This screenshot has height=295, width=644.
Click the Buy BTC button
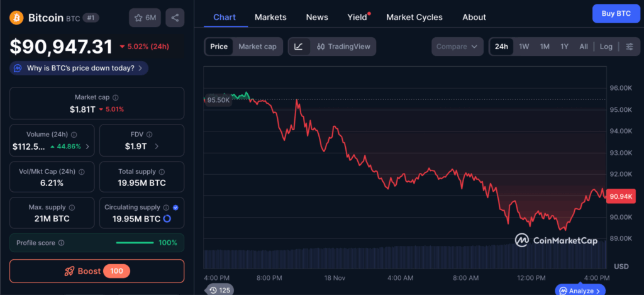pos(616,13)
